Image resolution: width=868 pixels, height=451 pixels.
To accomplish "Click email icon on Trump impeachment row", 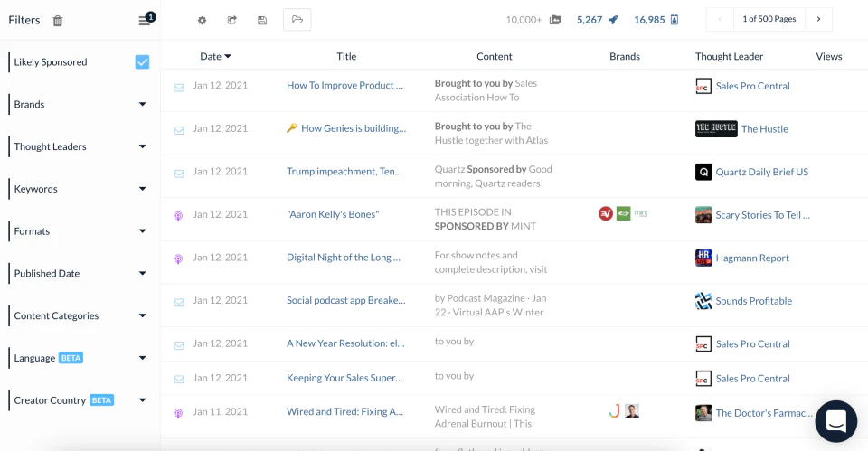I will [x=179, y=174].
